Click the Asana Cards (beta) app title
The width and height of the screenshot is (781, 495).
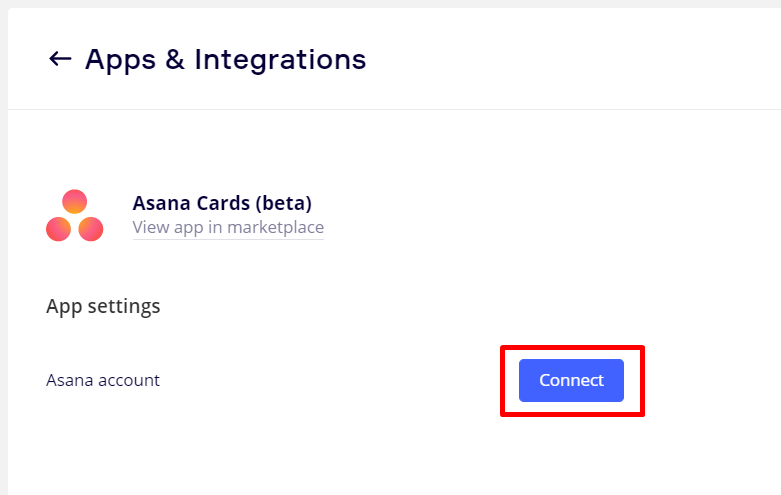[x=222, y=203]
